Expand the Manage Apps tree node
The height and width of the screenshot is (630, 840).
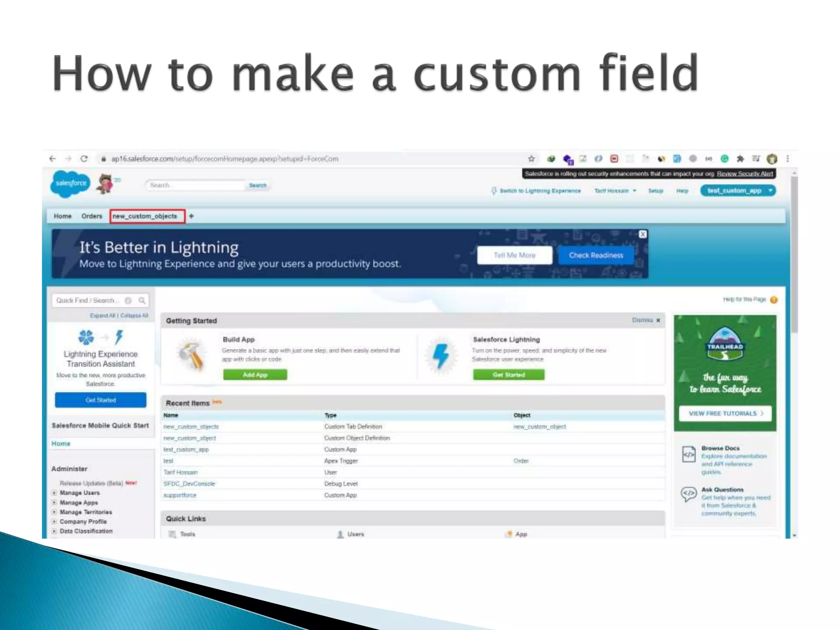[x=54, y=502]
